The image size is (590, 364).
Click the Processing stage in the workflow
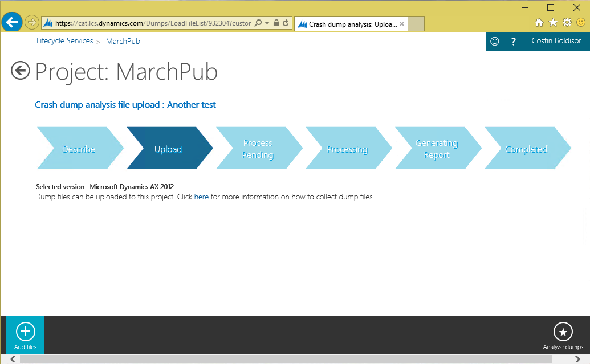point(348,148)
